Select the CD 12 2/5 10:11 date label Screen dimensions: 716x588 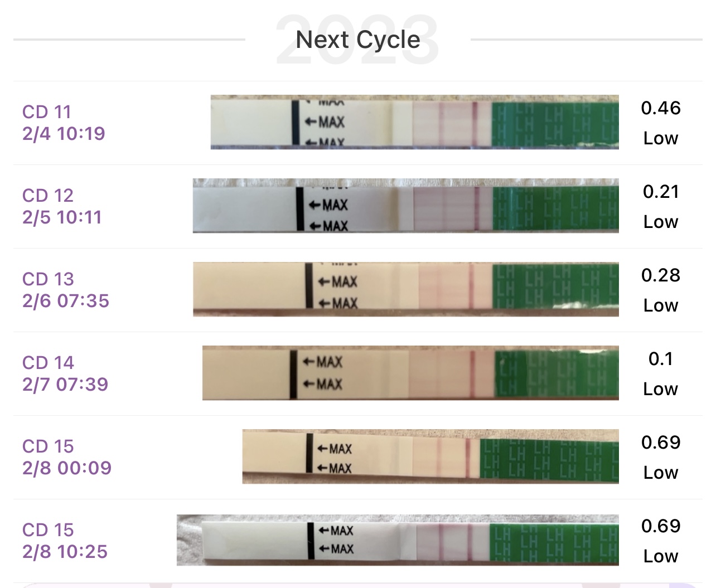62,206
